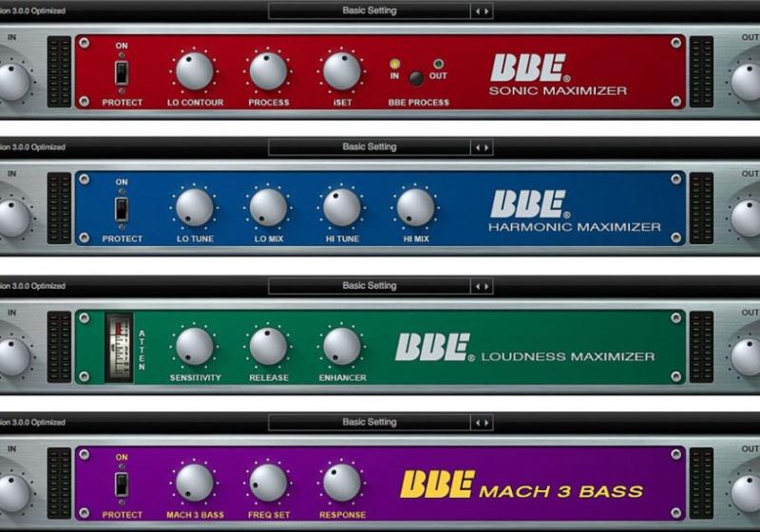760x532 pixels.
Task: Click the LO TUNE knob
Action: coord(195,207)
